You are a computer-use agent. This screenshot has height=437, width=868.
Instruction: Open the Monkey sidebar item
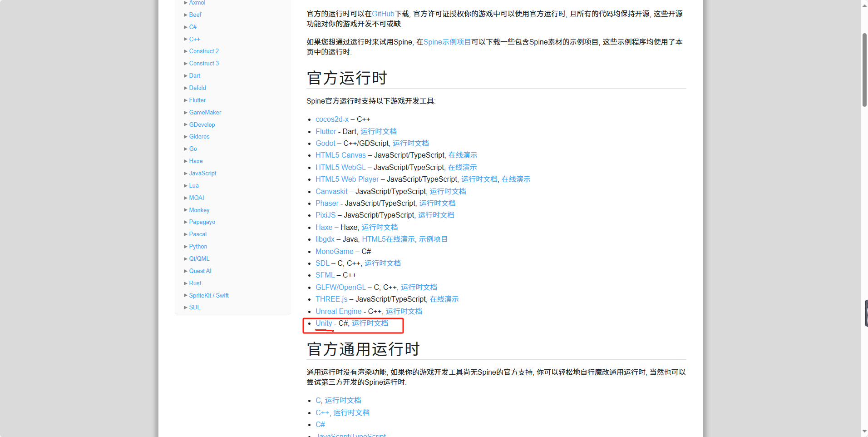pos(199,210)
